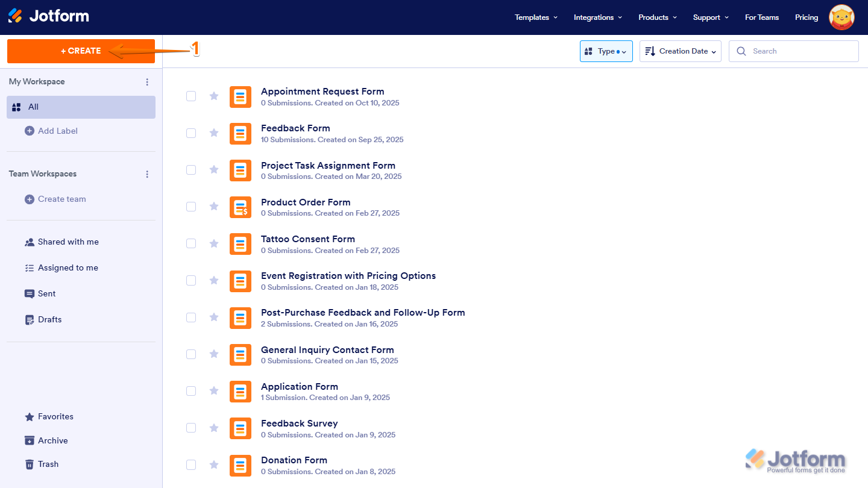Select All in My Workspace

click(81, 107)
